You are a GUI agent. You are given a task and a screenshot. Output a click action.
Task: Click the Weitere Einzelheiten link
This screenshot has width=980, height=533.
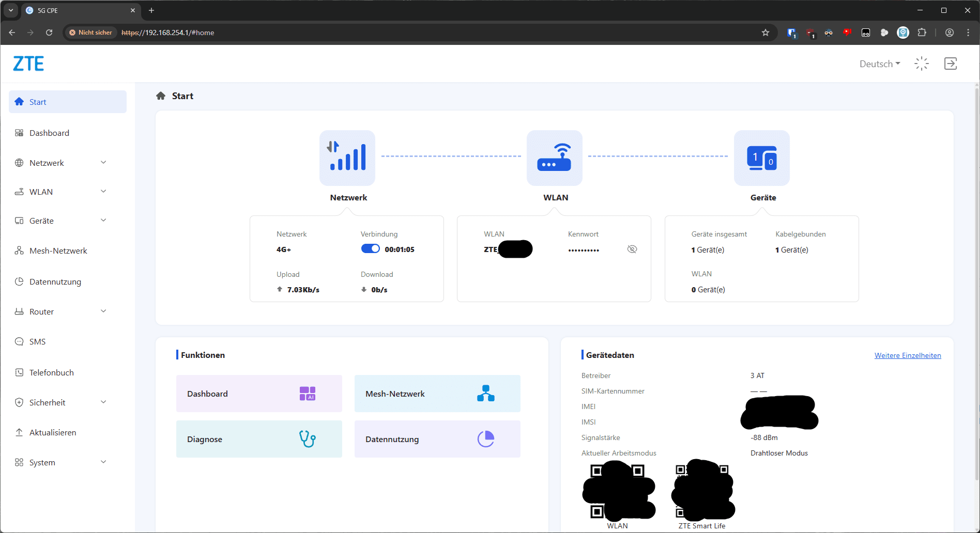(908, 355)
